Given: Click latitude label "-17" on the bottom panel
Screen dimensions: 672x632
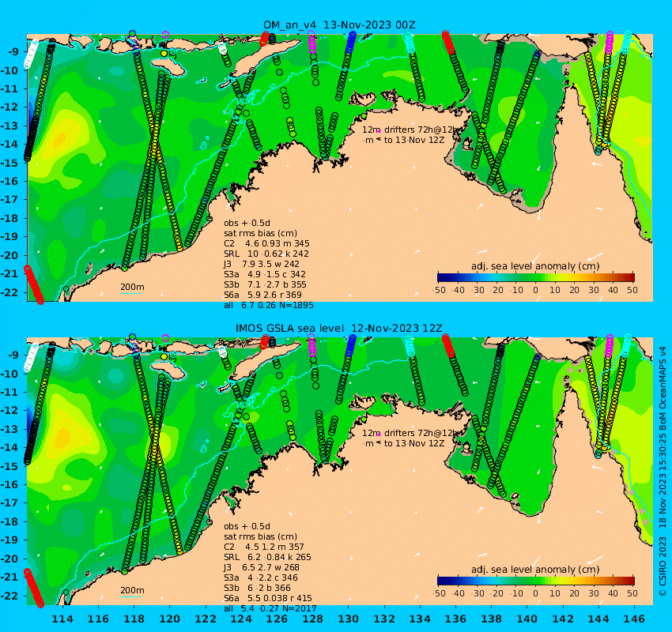Looking at the screenshot, I should [x=9, y=503].
